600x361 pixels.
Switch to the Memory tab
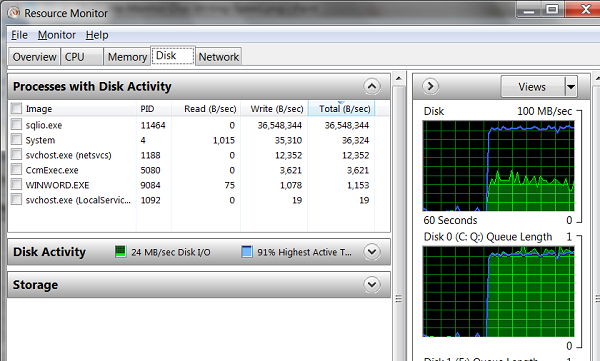pyautogui.click(x=127, y=57)
